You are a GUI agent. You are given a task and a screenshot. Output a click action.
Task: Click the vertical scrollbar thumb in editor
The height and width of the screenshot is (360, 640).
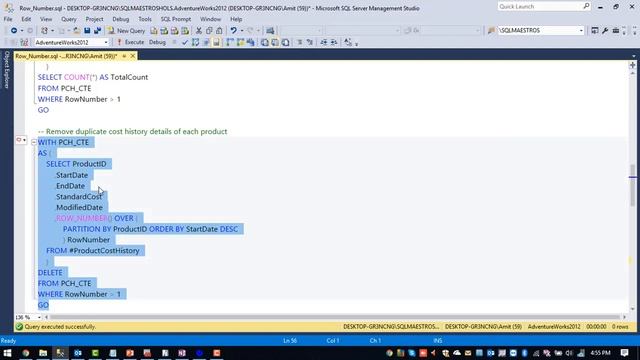coord(632,185)
